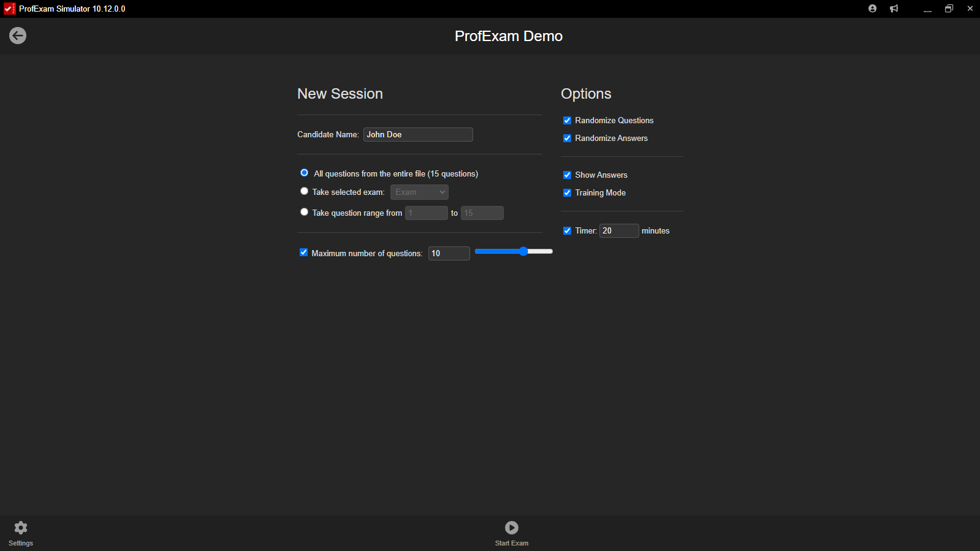Open the Exam dropdown list
The image size is (980, 551).
tap(419, 192)
